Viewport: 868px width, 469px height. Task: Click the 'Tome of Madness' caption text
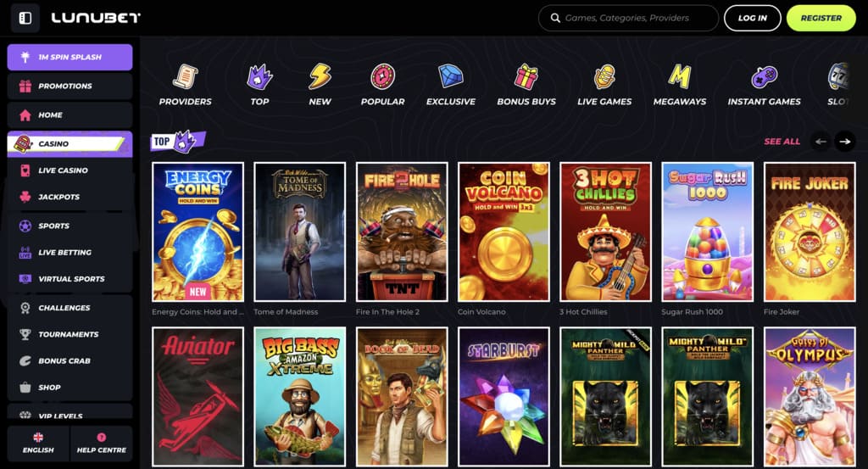click(286, 312)
